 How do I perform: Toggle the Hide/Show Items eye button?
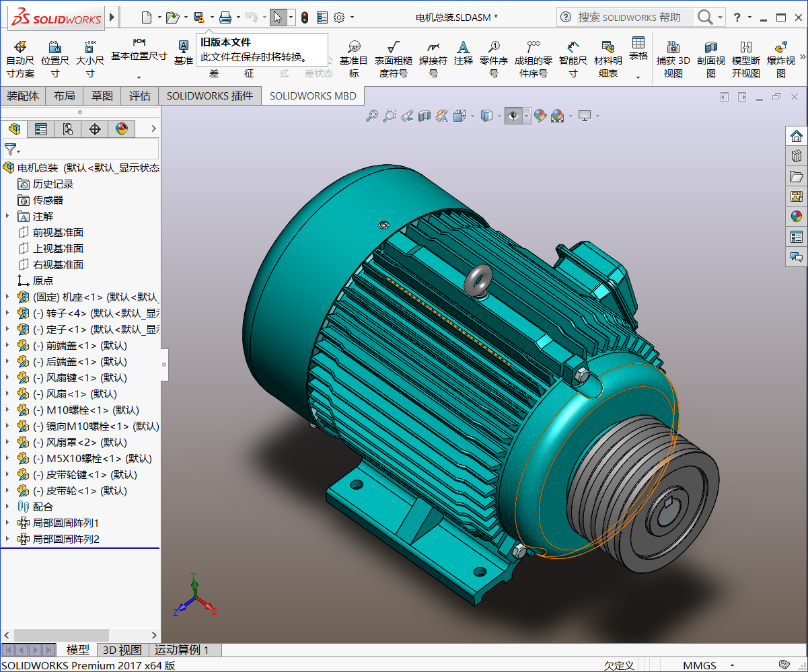tap(514, 116)
